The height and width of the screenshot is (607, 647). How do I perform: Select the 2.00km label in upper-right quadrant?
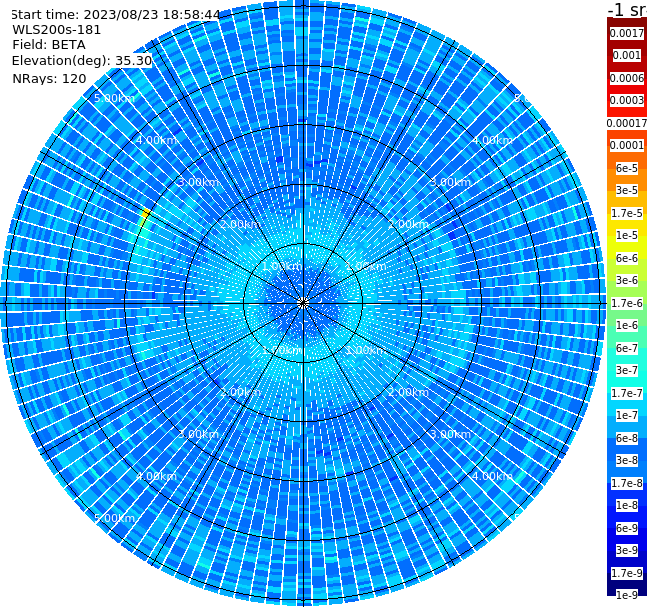408,224
